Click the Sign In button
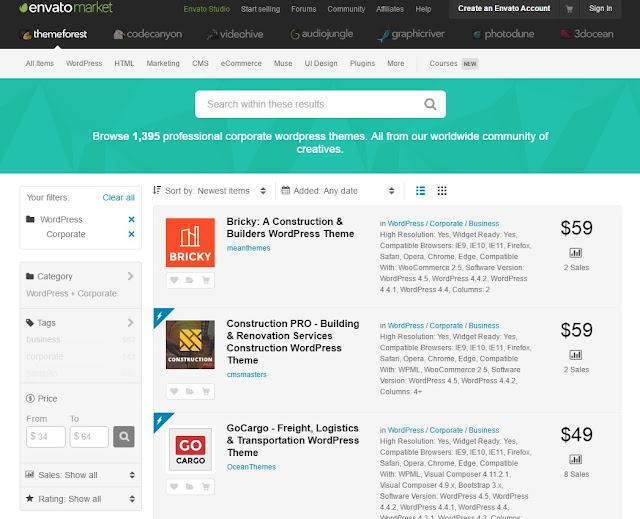The image size is (640, 519). click(x=600, y=9)
